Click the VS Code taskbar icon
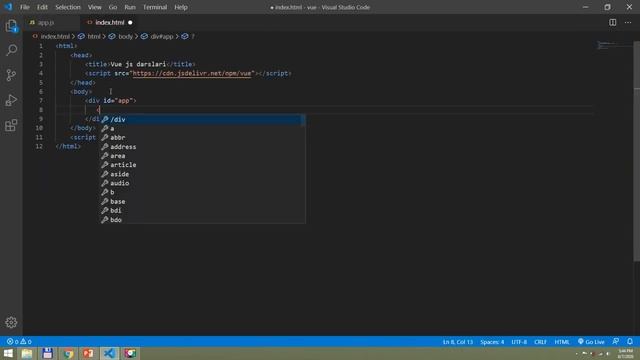 click(x=109, y=353)
